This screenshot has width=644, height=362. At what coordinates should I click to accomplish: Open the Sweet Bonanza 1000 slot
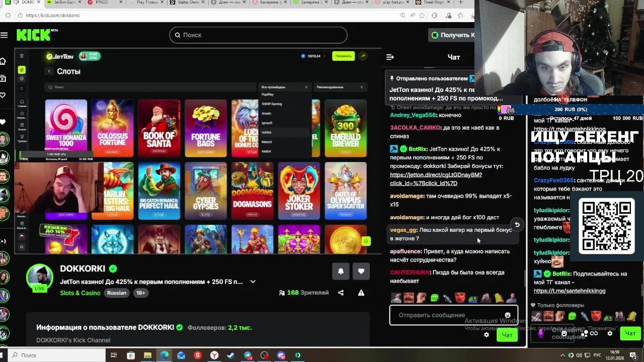tap(66, 129)
